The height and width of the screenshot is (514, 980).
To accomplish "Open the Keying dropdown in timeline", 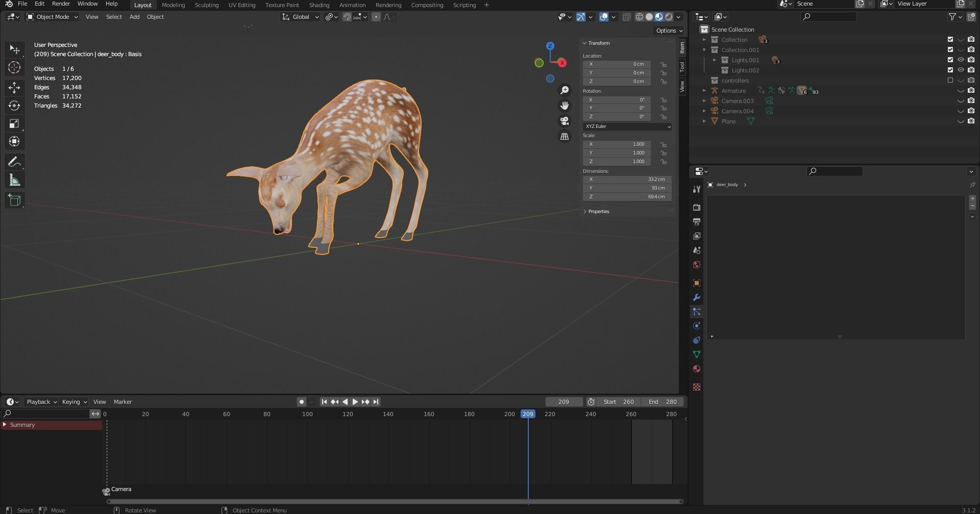I will tap(74, 402).
